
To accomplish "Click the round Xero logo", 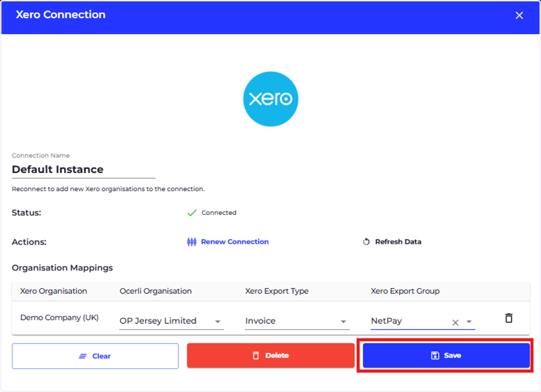I will pyautogui.click(x=270, y=99).
